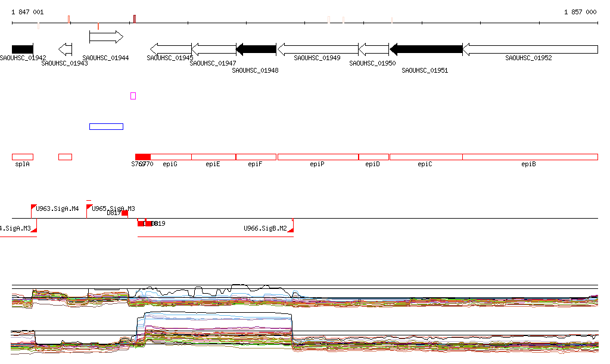This screenshot has width=610, height=364.
Task: Click the 1 847 001 coordinate label
Action: (27, 12)
